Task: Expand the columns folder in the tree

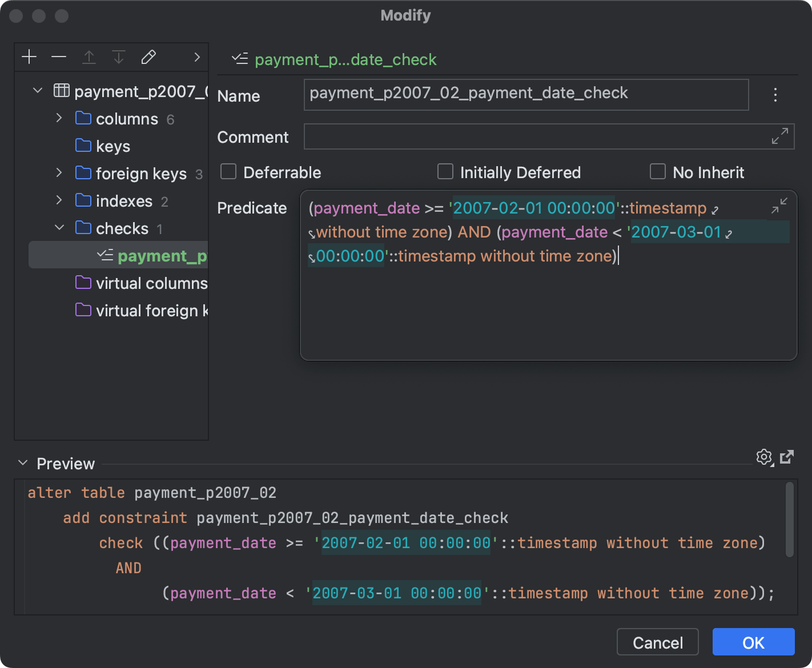Action: click(59, 118)
